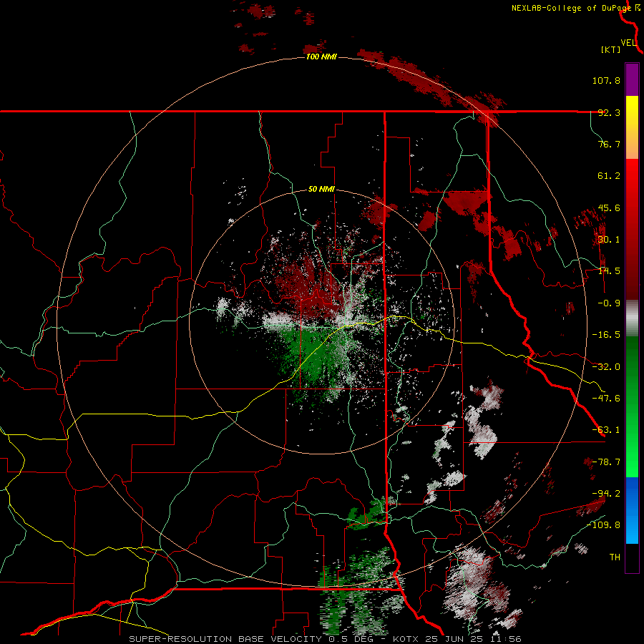
Task: Select the -94.2 legend value
Action: click(x=606, y=493)
